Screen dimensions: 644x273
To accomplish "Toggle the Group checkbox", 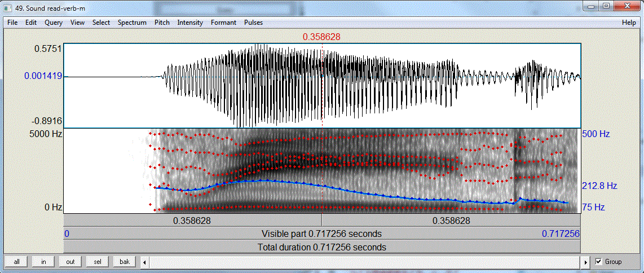I will pyautogui.click(x=598, y=262).
